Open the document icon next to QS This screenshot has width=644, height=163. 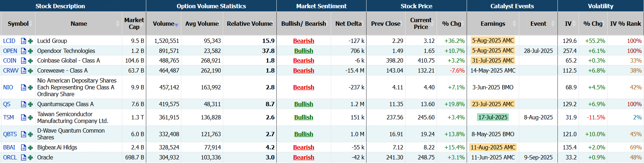tap(24, 104)
